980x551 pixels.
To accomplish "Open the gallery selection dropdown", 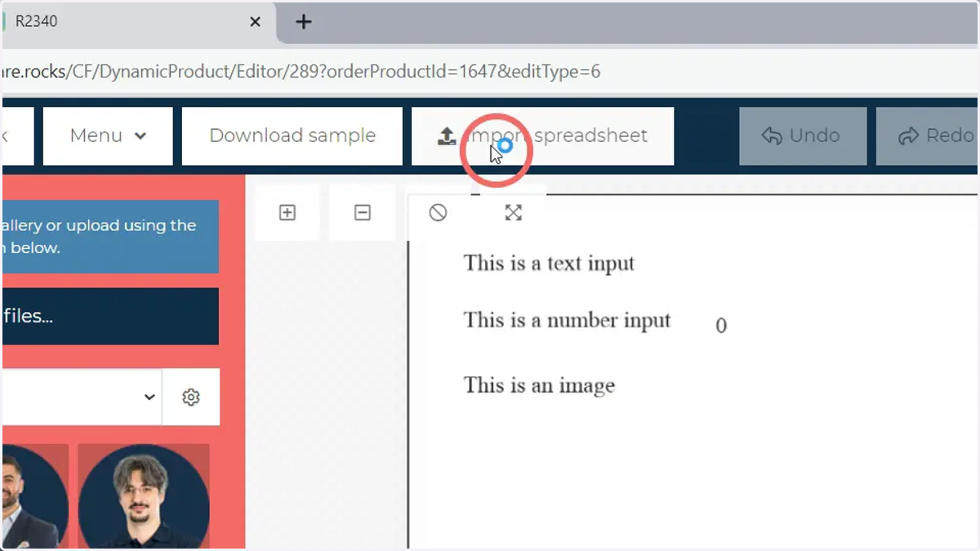I will pyautogui.click(x=81, y=397).
